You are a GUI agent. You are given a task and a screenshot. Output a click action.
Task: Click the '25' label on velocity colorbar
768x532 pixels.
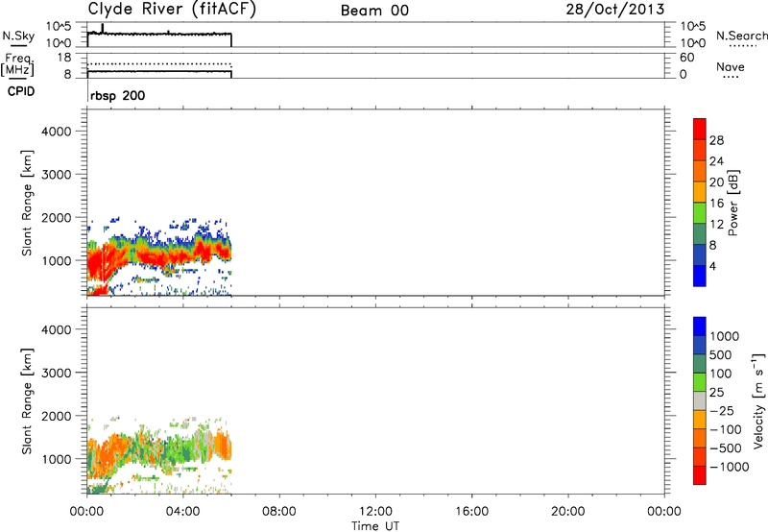point(716,393)
